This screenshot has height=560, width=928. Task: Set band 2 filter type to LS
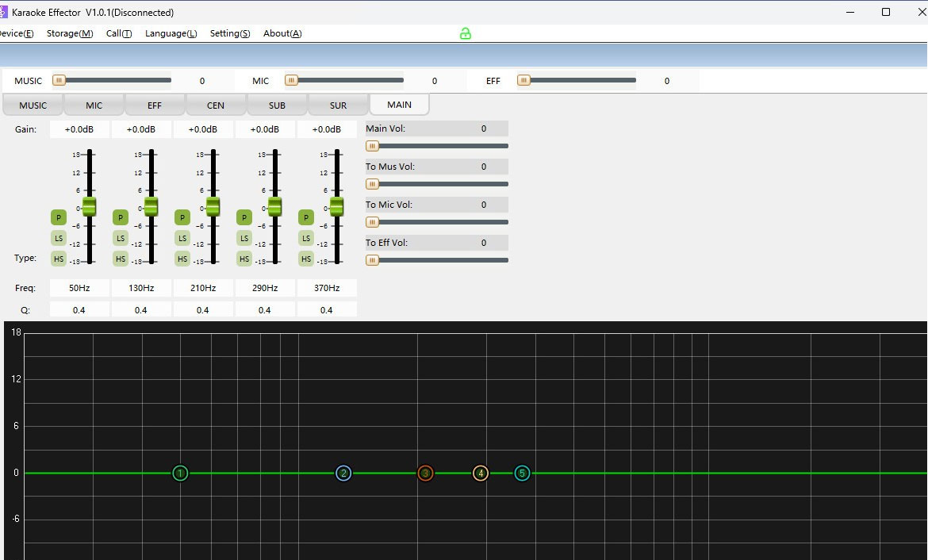[121, 238]
